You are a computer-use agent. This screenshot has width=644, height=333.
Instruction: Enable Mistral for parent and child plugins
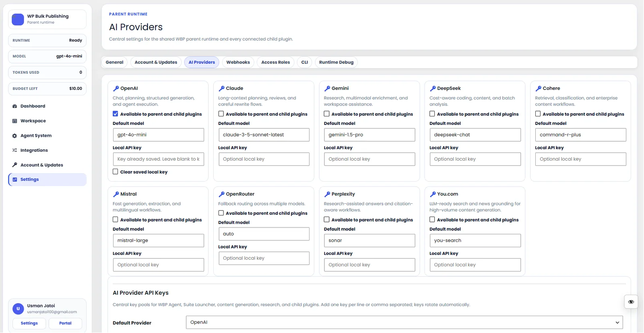(x=116, y=219)
